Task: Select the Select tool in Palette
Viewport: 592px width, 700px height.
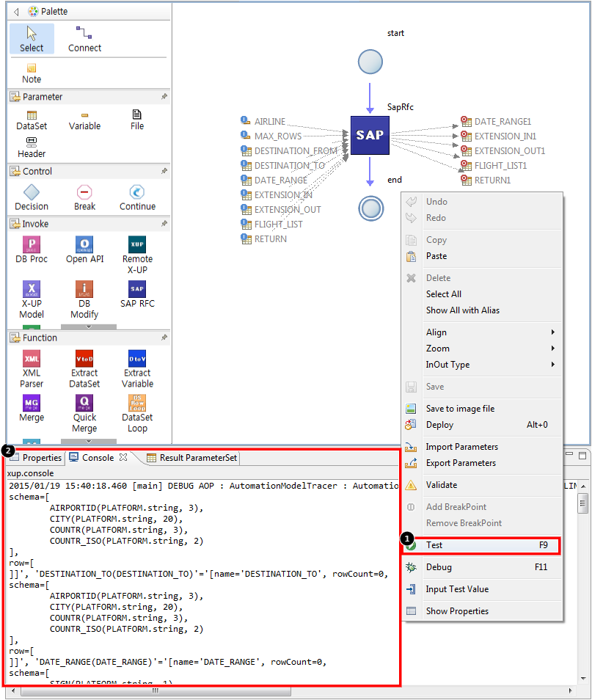Action: pos(32,40)
